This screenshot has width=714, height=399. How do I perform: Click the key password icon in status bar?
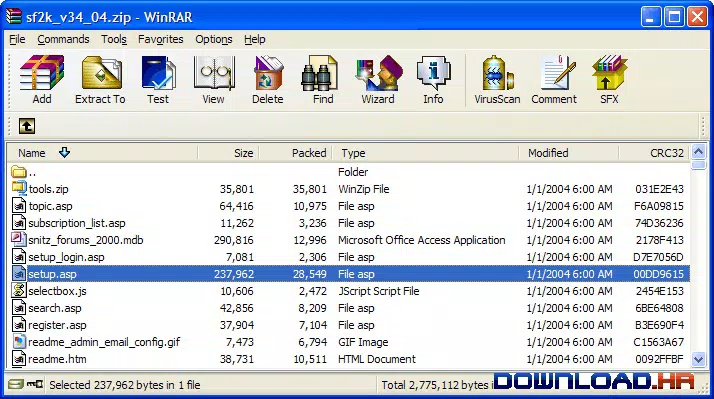coord(35,384)
